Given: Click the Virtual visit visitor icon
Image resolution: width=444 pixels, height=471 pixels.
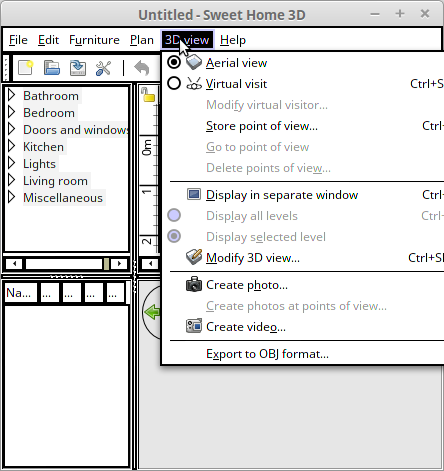Looking at the screenshot, I should 194,83.
